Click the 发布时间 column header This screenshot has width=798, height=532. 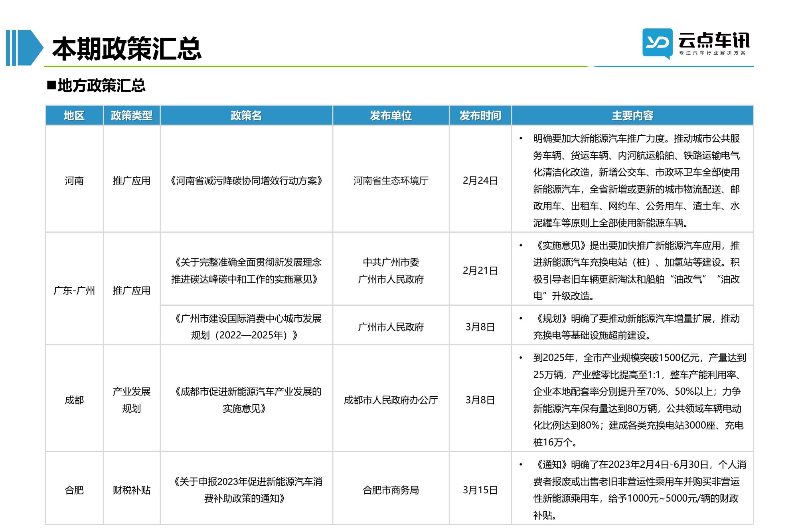(x=480, y=115)
